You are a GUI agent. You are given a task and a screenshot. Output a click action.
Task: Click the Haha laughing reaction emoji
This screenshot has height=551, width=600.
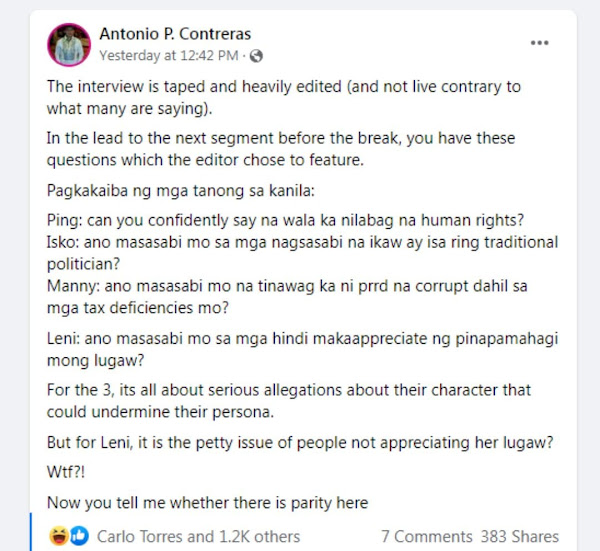click(x=64, y=536)
